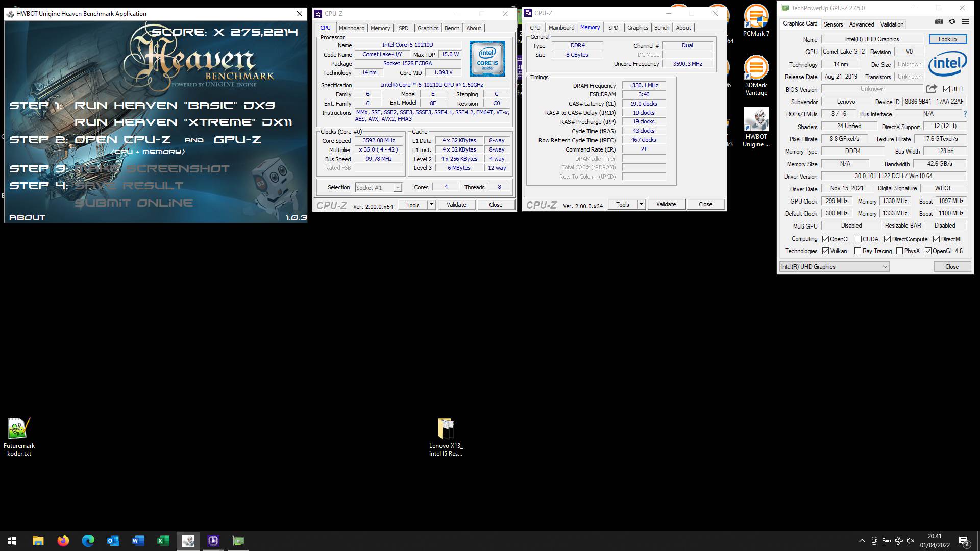Viewport: 980px width, 551px height.
Task: Take a GPU-Z screenshot with camera icon
Action: (x=939, y=21)
